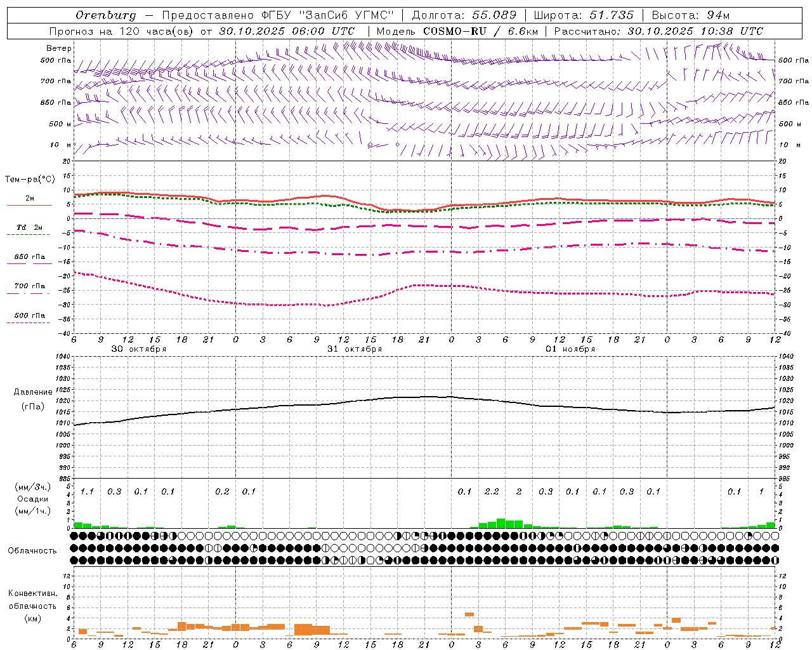Click the Облачность row label
This screenshot has width=812, height=650.
(x=32, y=551)
